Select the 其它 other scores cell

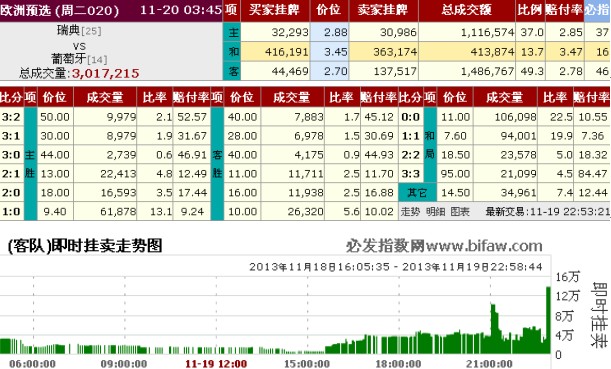[x=417, y=192]
